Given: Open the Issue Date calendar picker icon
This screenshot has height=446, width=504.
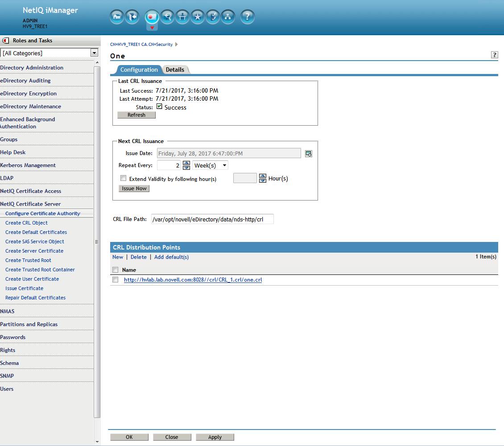Looking at the screenshot, I should 309,154.
